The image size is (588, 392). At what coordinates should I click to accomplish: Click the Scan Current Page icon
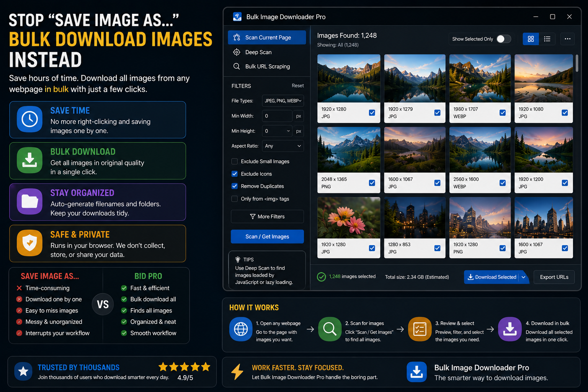click(237, 38)
